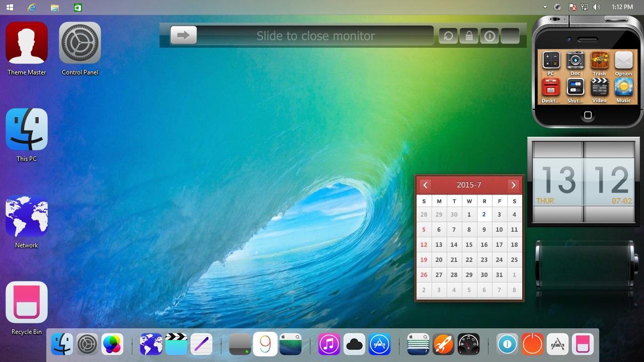Open the volume speaker tray icon
The height and width of the screenshot is (362, 644).
pyautogui.click(x=597, y=7)
